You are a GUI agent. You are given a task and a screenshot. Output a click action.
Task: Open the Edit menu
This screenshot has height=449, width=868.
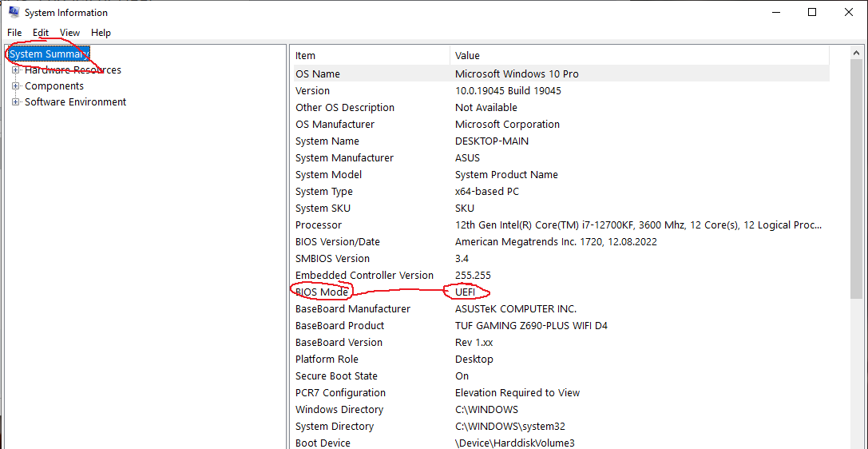tap(41, 33)
